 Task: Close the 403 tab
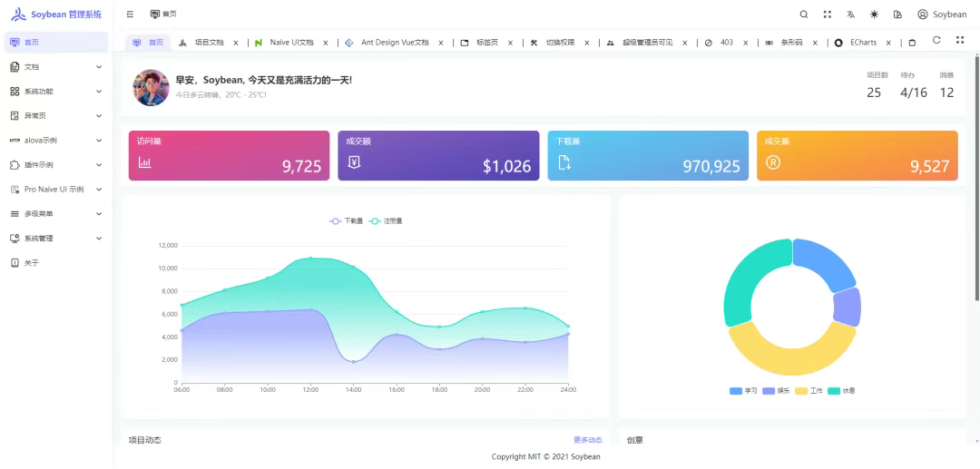745,44
